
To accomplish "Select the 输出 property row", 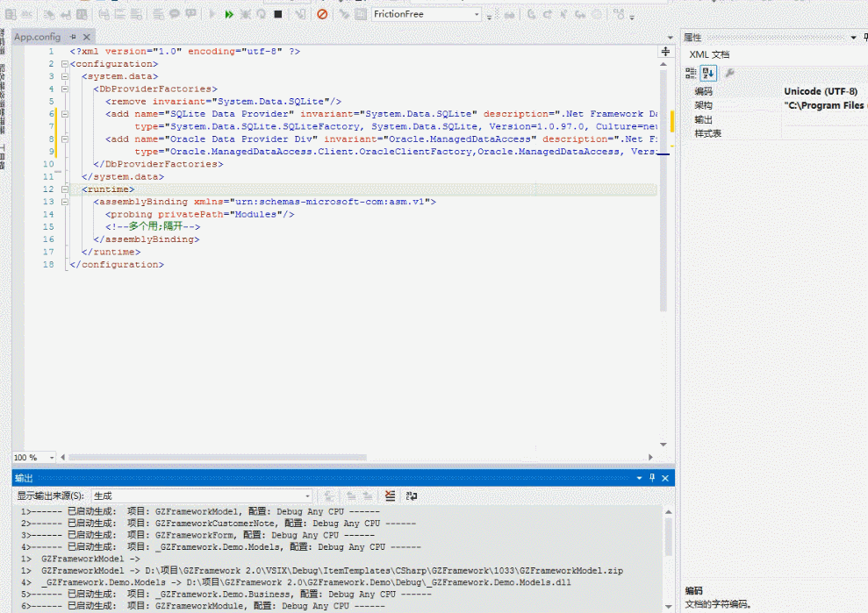I will pos(777,119).
